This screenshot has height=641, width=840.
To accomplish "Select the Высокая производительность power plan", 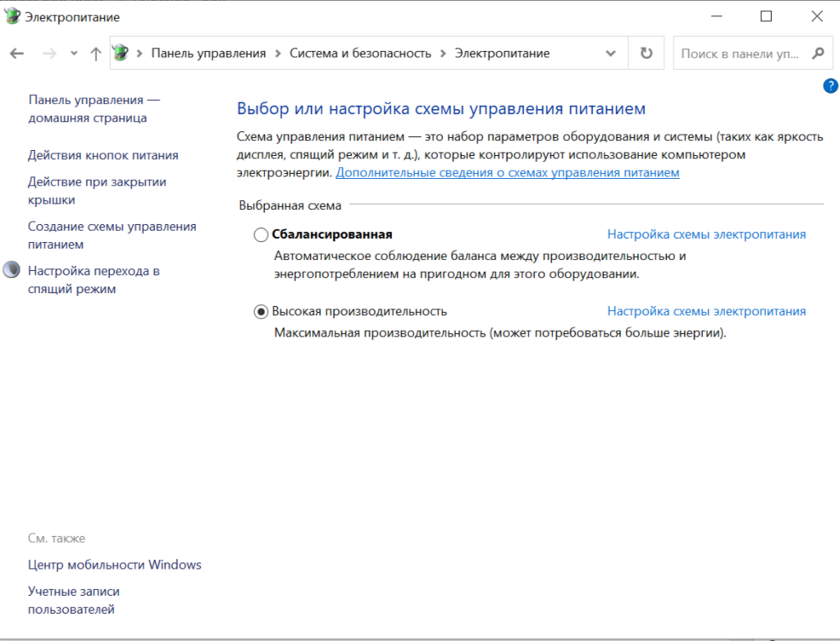I will pos(261,312).
